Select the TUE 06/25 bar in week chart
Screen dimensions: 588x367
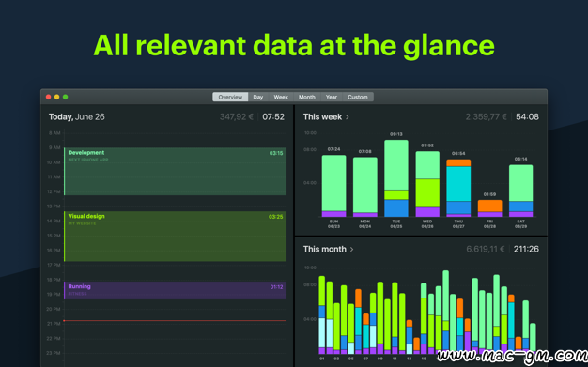(396, 178)
